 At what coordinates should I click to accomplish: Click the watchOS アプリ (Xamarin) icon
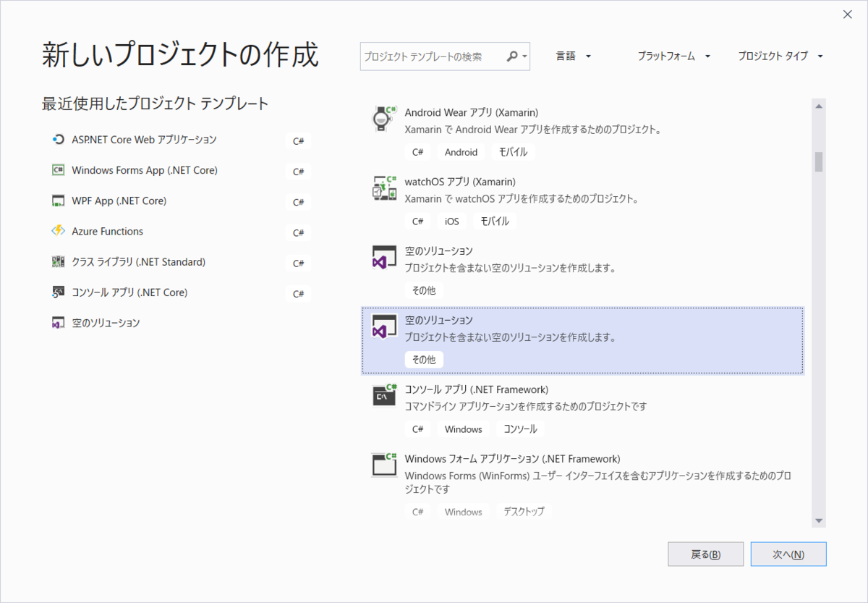point(383,187)
